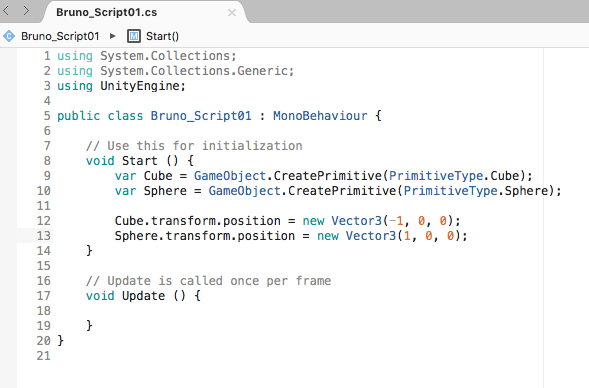Click the 'Sphere' variable on line 10

[165, 191]
